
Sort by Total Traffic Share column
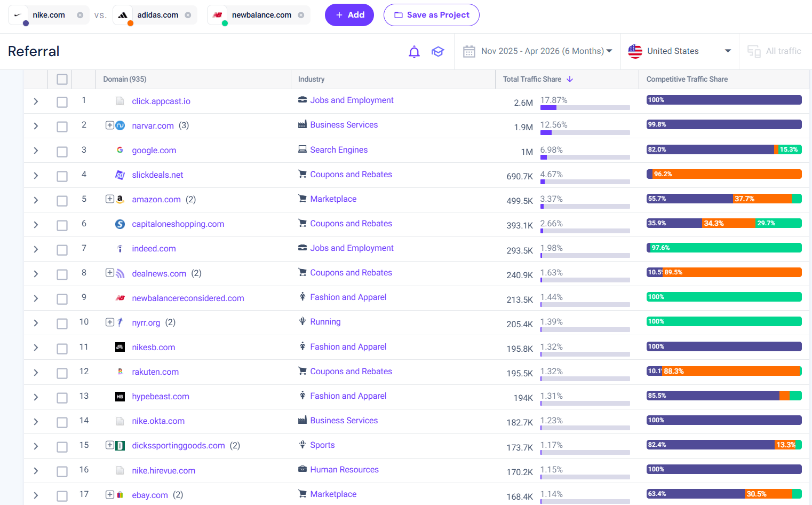(532, 79)
